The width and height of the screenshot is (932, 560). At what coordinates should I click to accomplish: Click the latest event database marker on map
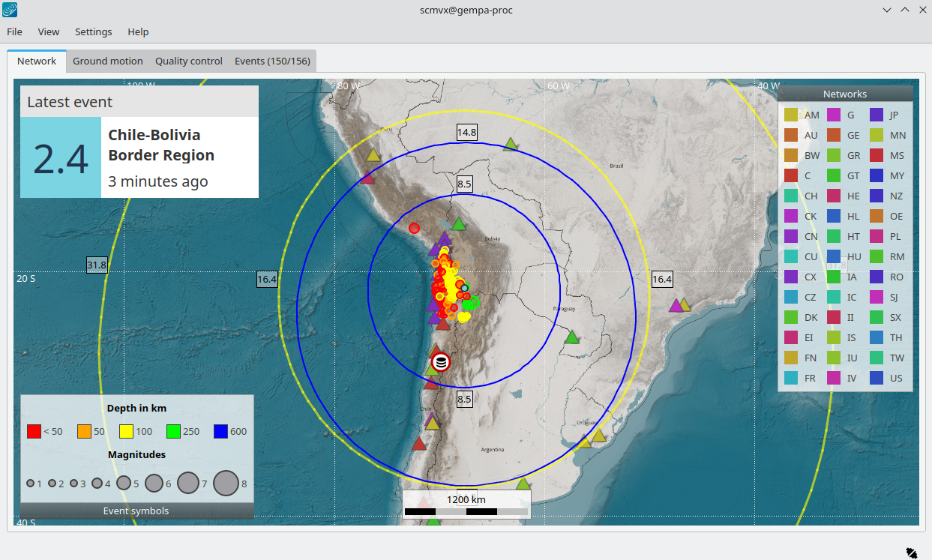[441, 363]
